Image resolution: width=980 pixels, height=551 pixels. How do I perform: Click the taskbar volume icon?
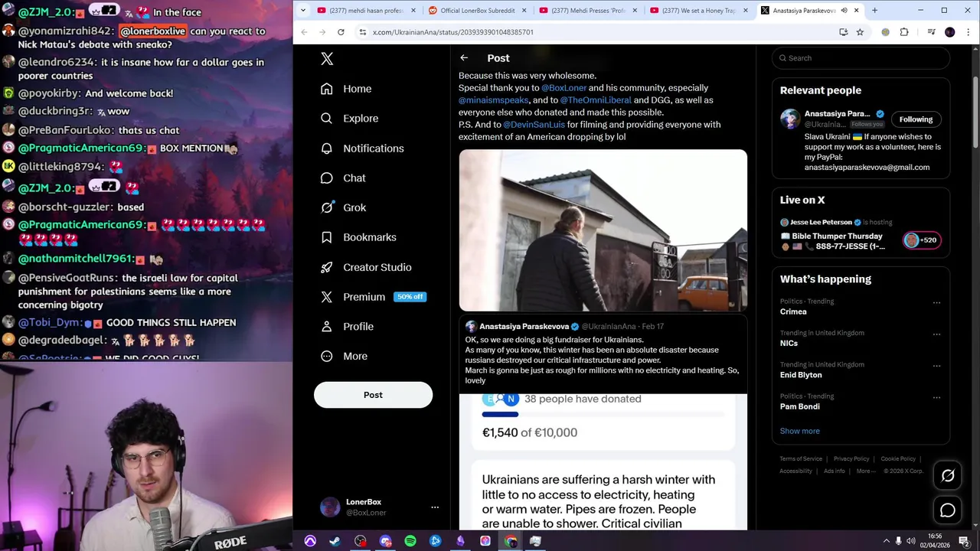(x=911, y=541)
